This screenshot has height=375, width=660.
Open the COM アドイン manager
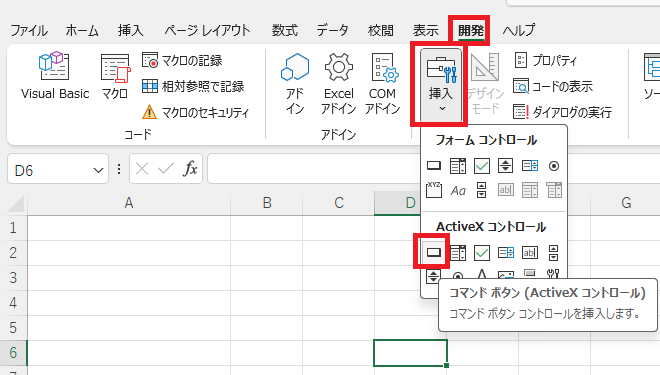pos(382,83)
